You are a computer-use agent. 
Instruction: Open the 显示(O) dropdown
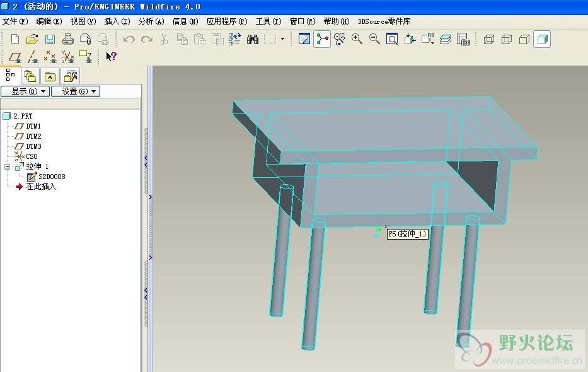coord(25,91)
